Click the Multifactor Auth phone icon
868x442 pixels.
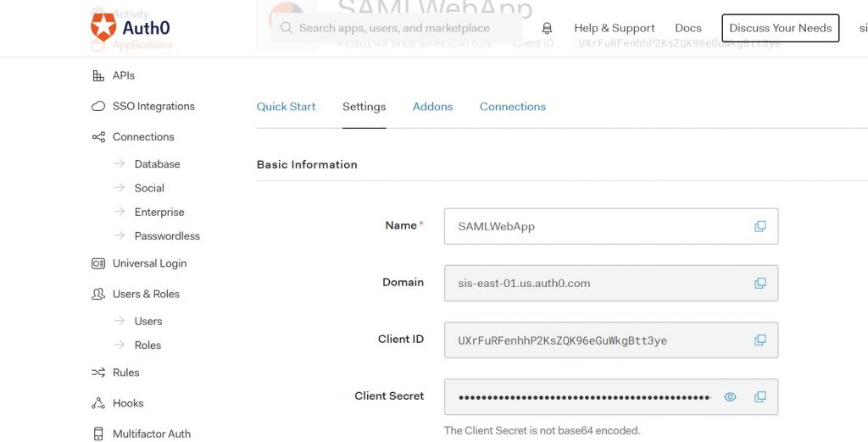(x=98, y=434)
